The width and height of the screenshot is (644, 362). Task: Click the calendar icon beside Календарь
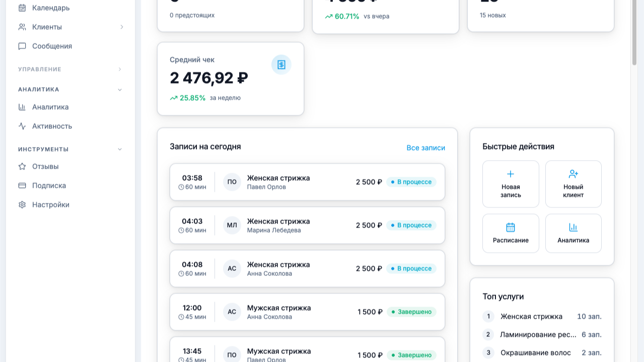coord(22,8)
